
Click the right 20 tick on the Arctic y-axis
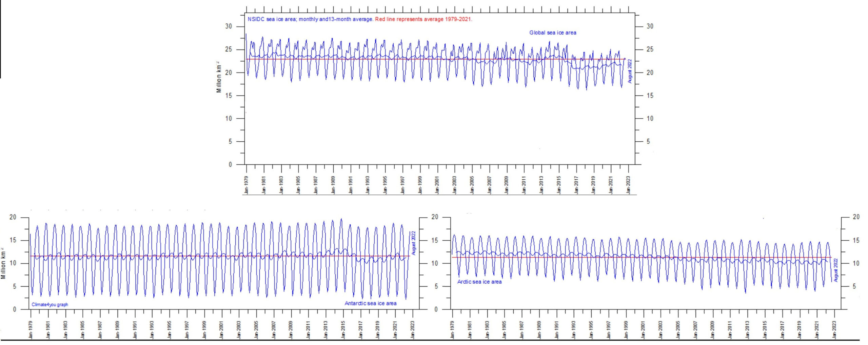pyautogui.click(x=856, y=217)
